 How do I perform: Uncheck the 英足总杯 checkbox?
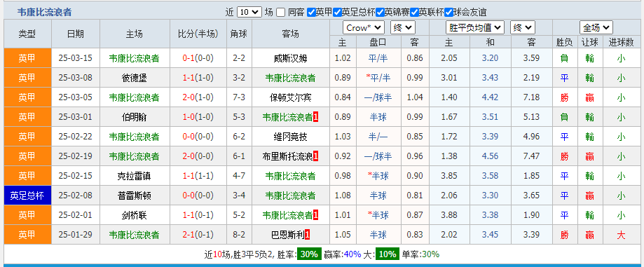coord(337,13)
